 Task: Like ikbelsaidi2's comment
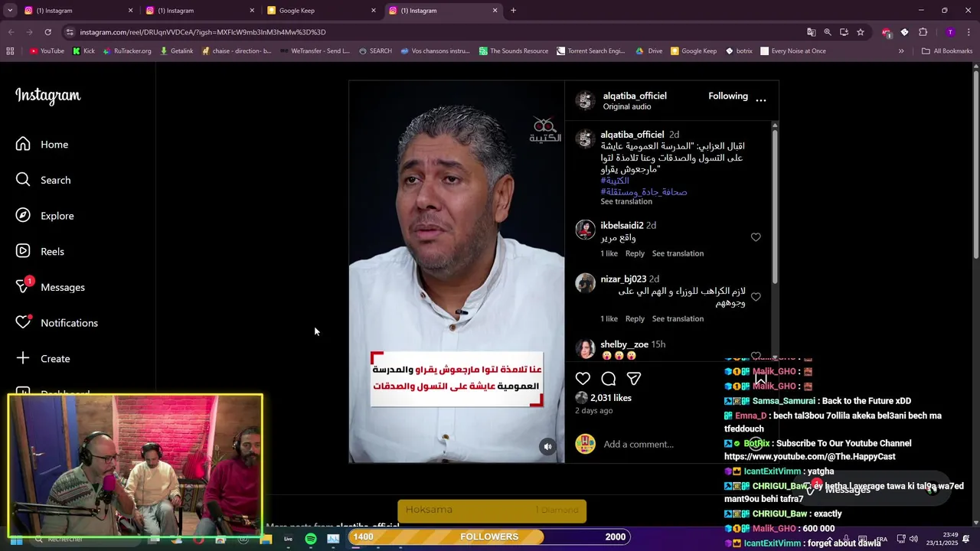tap(756, 237)
